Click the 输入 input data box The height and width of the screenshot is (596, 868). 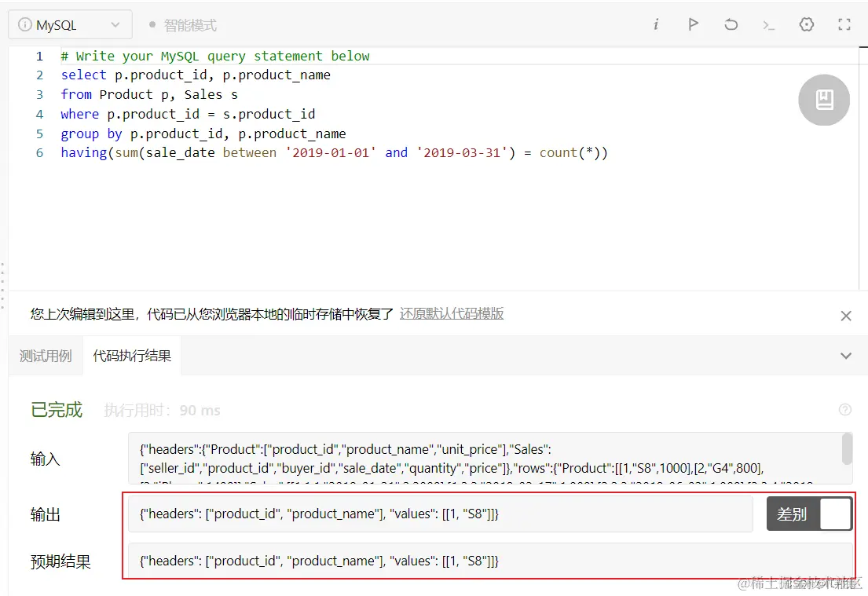point(490,459)
